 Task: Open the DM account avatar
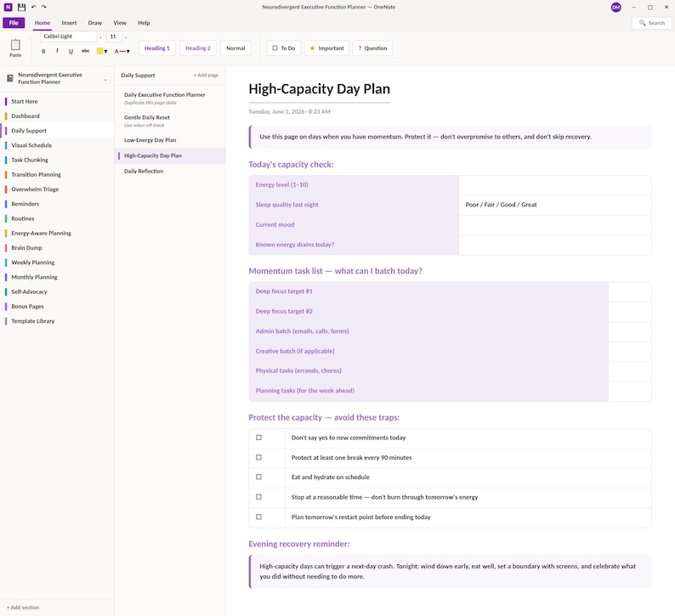click(615, 8)
